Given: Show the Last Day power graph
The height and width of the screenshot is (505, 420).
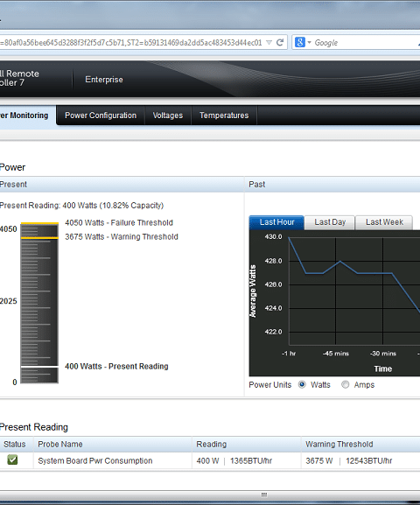Looking at the screenshot, I should (330, 222).
